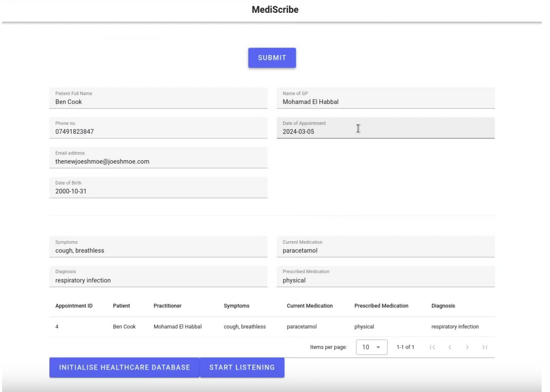Focus the Symptoms text field
550x392 pixels.
[158, 251]
